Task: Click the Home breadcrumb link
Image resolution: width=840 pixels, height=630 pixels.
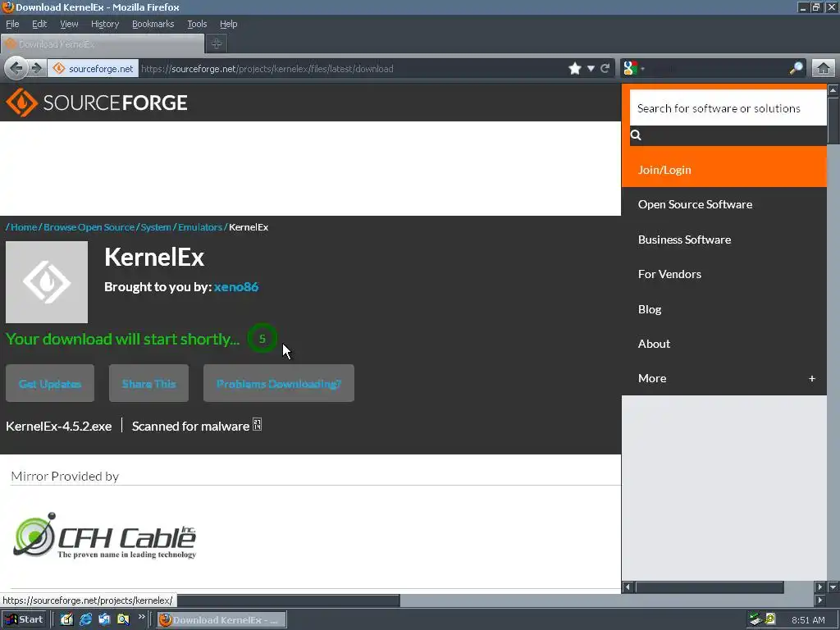Action: coord(24,227)
